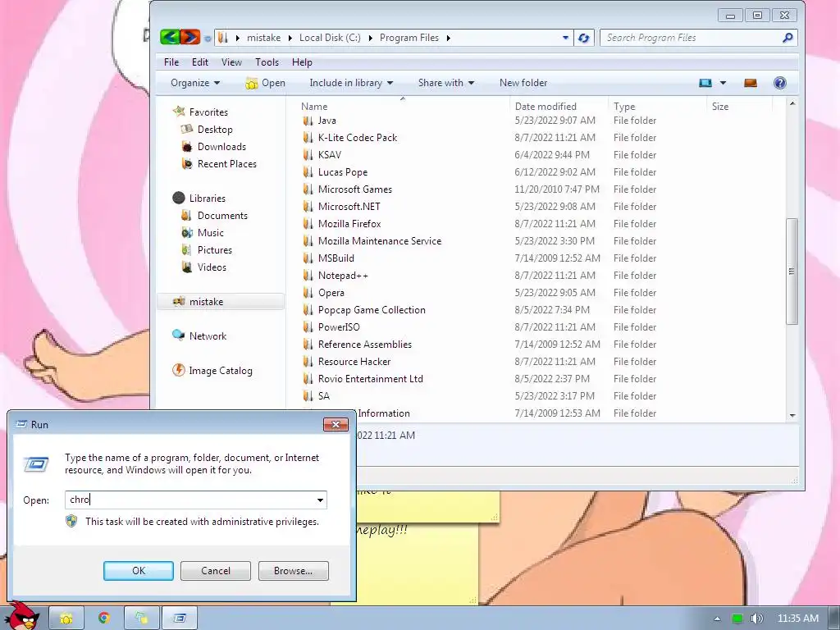840x630 pixels.
Task: Click the Java folder icon
Action: click(308, 121)
